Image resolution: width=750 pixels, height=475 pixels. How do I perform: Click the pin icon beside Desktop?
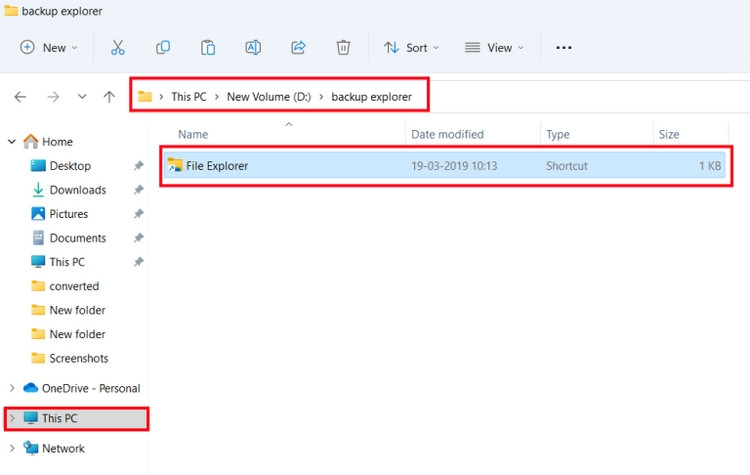(x=138, y=166)
